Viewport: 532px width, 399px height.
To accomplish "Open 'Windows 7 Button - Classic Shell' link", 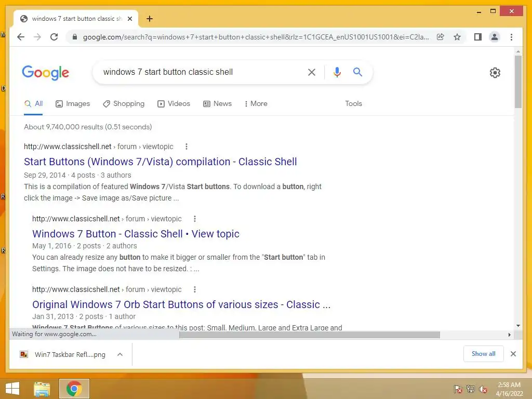I will click(x=136, y=234).
